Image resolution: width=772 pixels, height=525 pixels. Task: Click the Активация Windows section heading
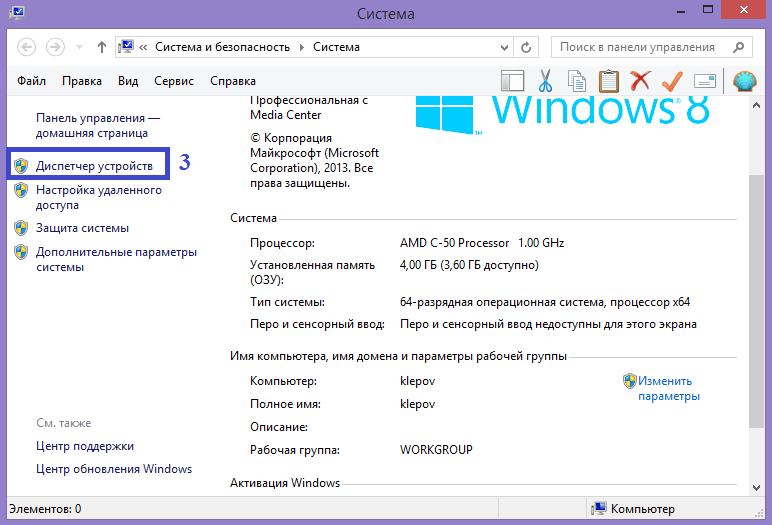click(x=285, y=483)
